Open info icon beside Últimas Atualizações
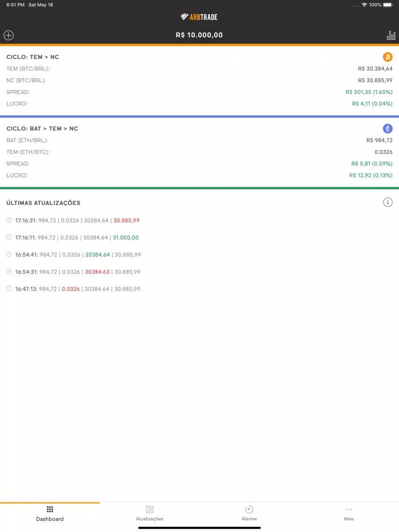Screen dimensions: 399x532 pyautogui.click(x=387, y=203)
